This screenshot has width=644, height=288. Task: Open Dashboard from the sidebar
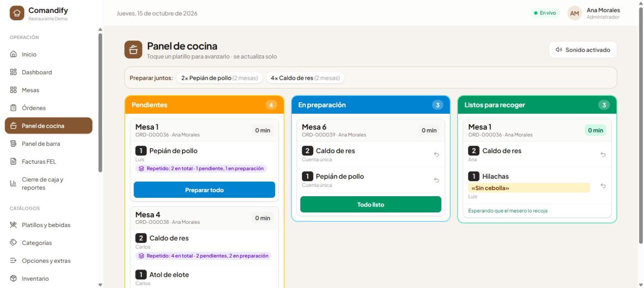click(x=48, y=72)
